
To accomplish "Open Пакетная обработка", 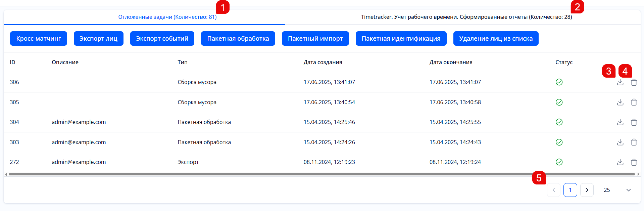I will 238,38.
